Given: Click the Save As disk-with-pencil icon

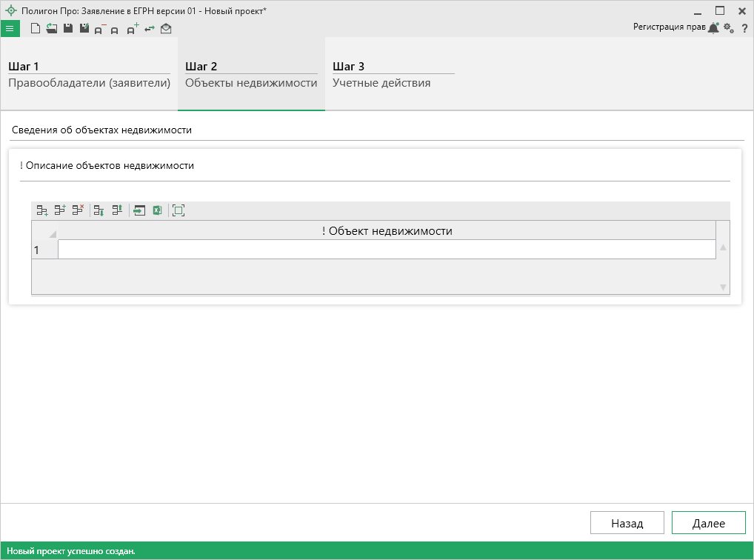Looking at the screenshot, I should click(84, 29).
